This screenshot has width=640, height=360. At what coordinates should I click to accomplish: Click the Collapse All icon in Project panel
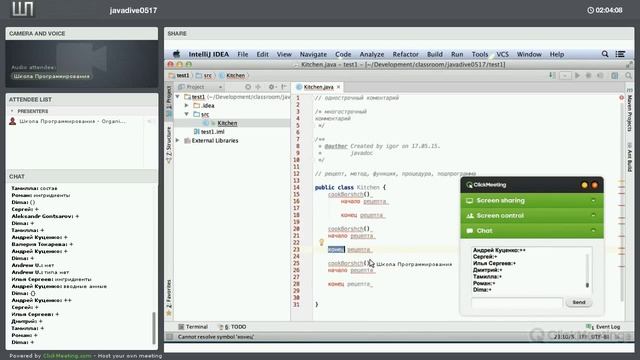(x=258, y=87)
